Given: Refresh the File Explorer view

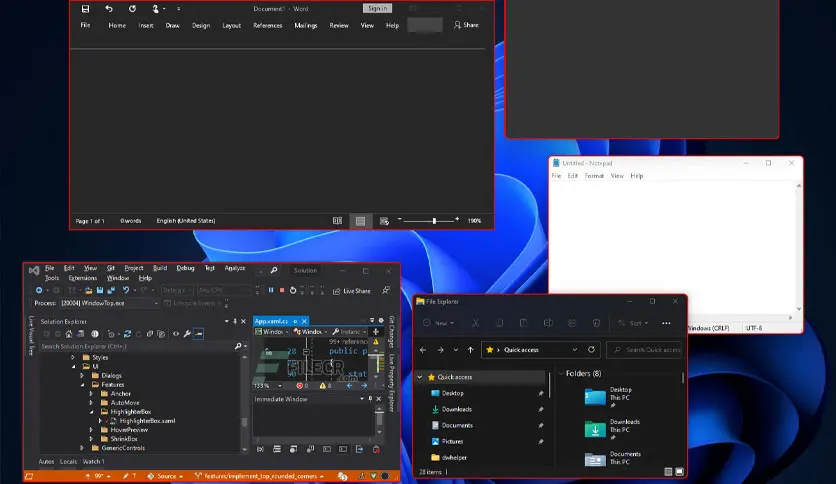Looking at the screenshot, I should pos(591,350).
